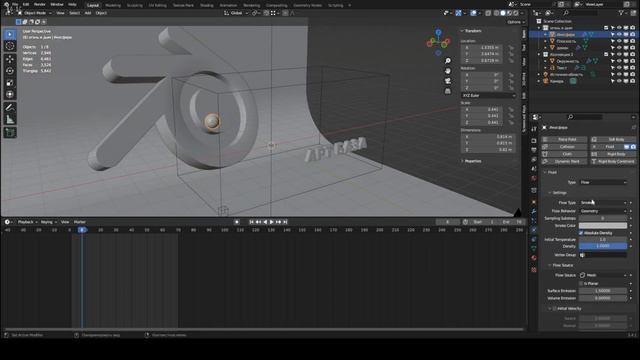
Task: Click the outliner filter funnel icon
Action: coord(622,13)
